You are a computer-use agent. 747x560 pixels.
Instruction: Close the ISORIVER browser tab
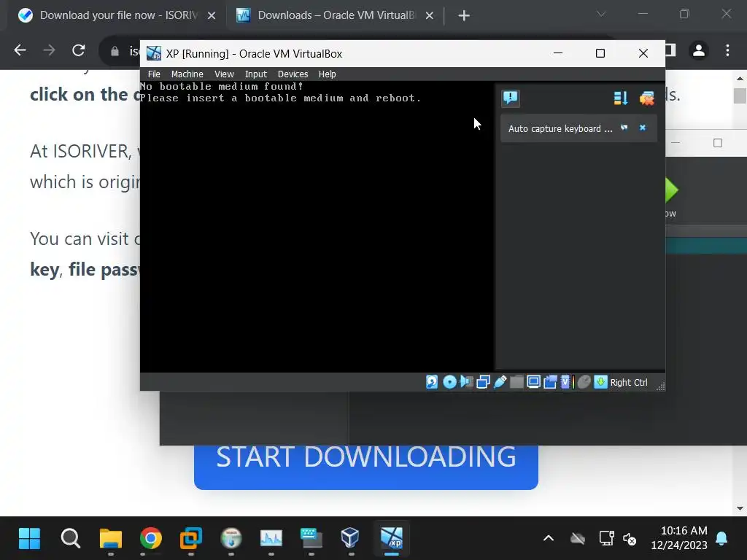coord(212,16)
